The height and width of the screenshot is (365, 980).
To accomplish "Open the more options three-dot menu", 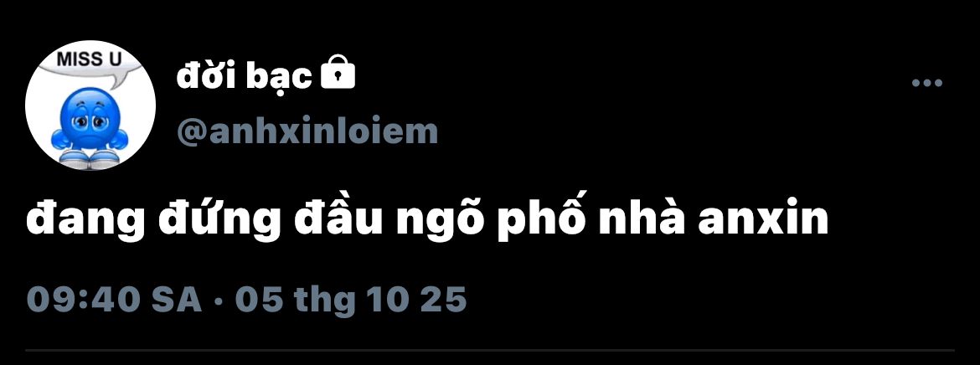I will [x=927, y=83].
